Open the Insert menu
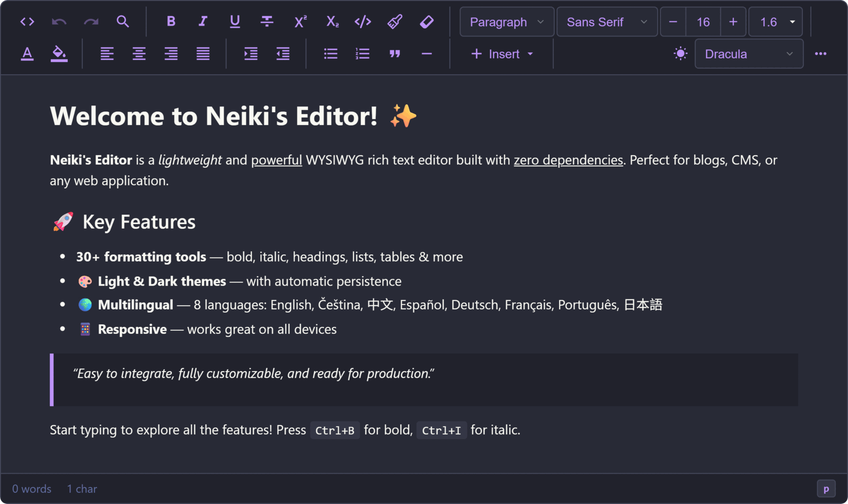848x504 pixels. [x=501, y=54]
